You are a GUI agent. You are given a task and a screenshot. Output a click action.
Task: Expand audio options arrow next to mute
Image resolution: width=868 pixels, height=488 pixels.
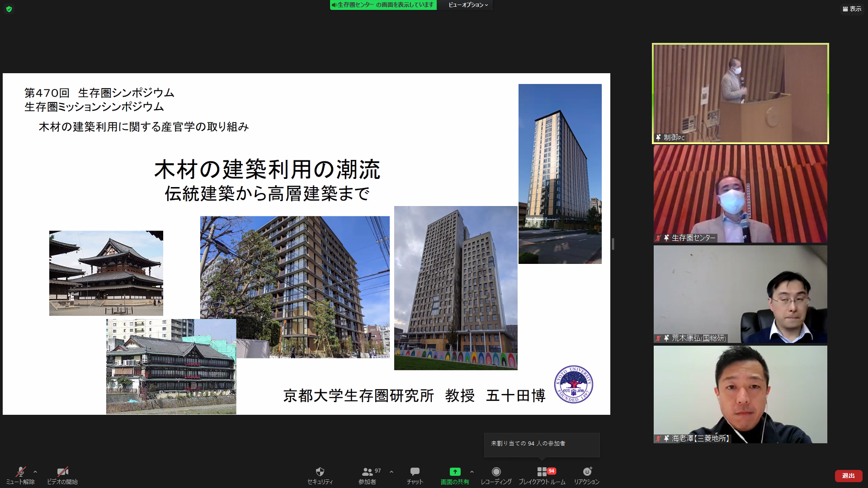click(x=35, y=472)
